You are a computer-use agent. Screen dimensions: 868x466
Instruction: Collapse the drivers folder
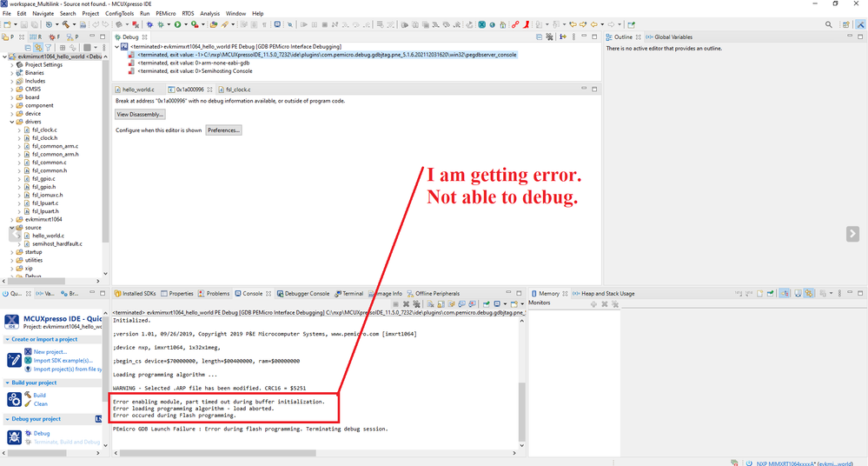click(12, 122)
